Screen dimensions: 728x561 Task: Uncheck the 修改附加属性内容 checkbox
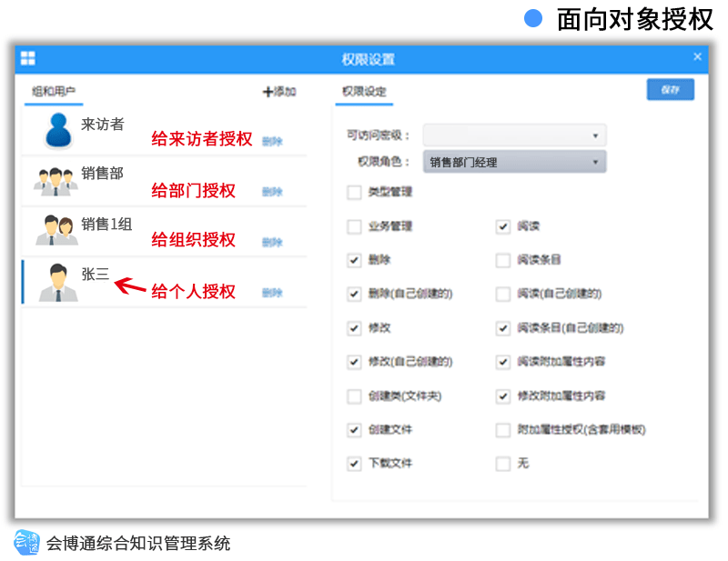tap(503, 396)
